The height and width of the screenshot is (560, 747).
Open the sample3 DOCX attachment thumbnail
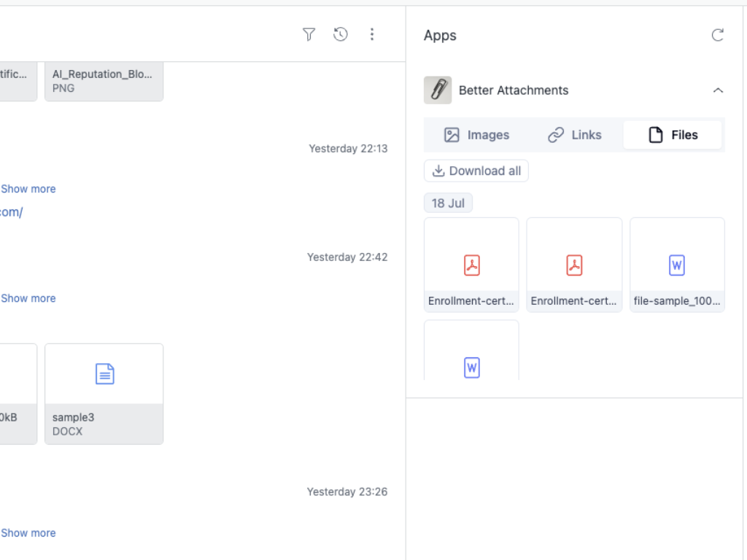click(104, 394)
